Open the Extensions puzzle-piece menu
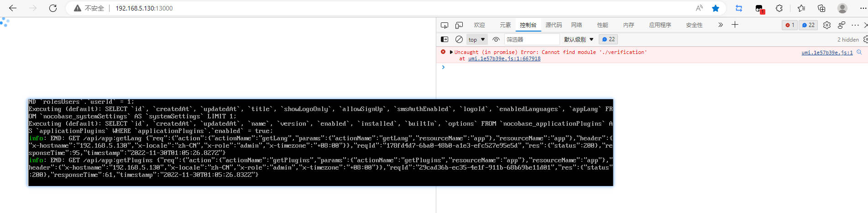The image size is (868, 213). pyautogui.click(x=779, y=8)
